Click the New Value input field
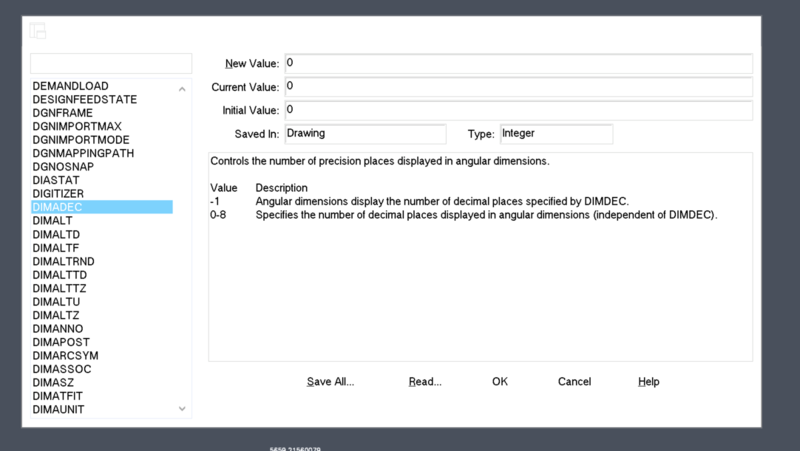The height and width of the screenshot is (451, 800). click(x=518, y=64)
